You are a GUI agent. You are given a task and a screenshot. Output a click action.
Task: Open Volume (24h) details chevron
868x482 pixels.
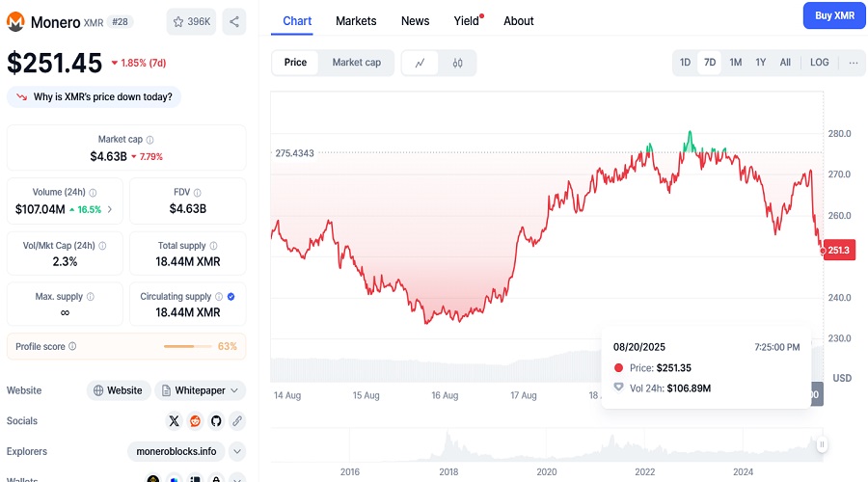[x=110, y=209]
